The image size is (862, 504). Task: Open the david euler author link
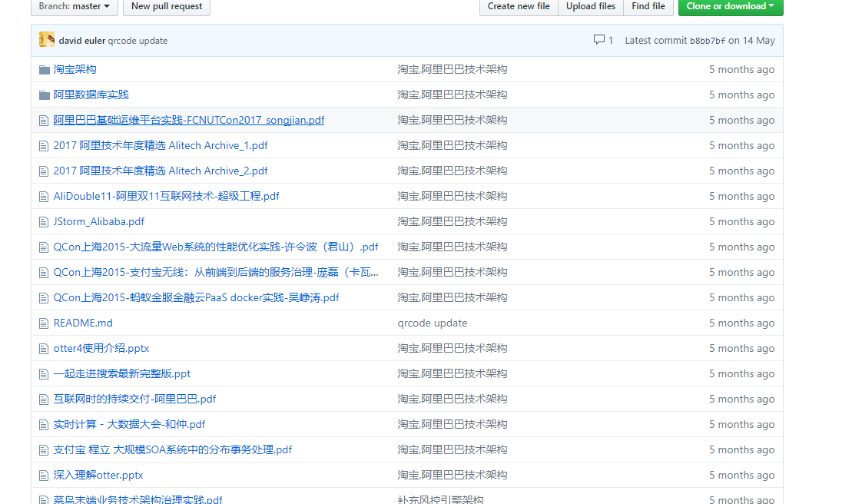[82, 41]
